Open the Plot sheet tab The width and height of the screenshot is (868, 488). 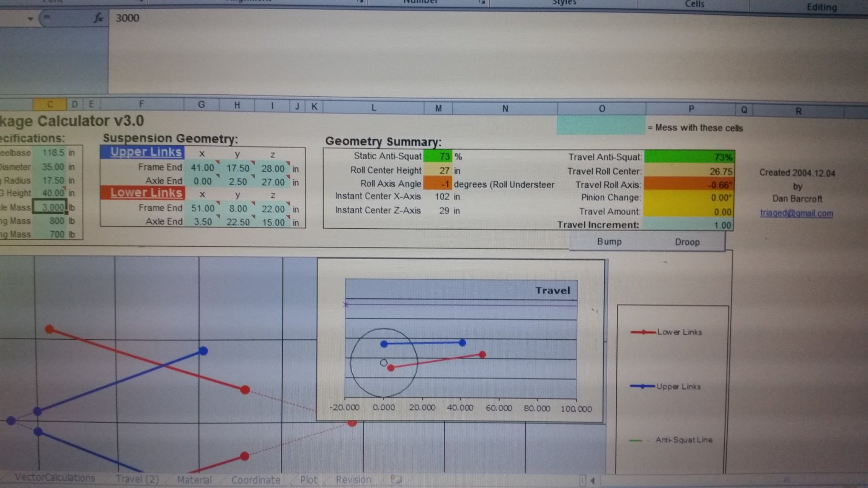tap(308, 479)
